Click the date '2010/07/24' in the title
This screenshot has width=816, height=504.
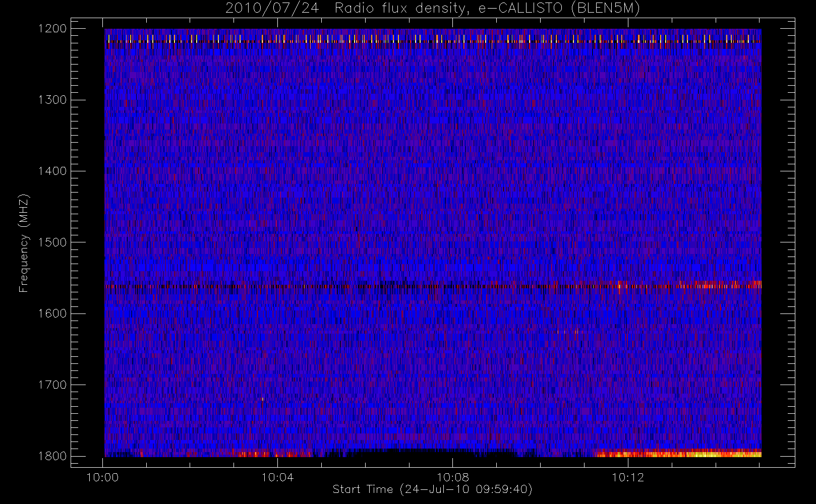[272, 9]
